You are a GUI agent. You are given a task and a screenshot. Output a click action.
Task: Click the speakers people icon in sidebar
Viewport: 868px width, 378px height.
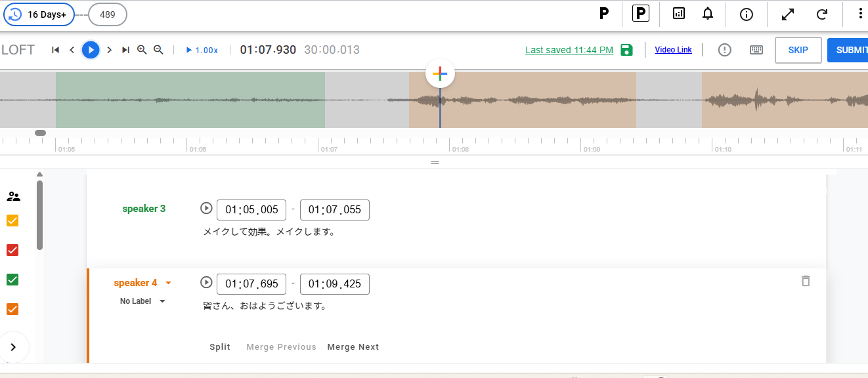pyautogui.click(x=13, y=196)
